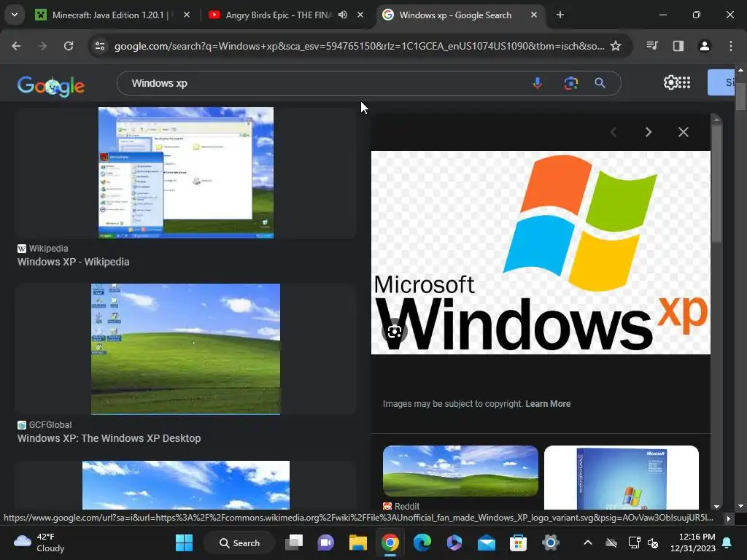The width and height of the screenshot is (747, 560).
Task: Open the taskbar clock showing 12:16 PM
Action: (693, 542)
